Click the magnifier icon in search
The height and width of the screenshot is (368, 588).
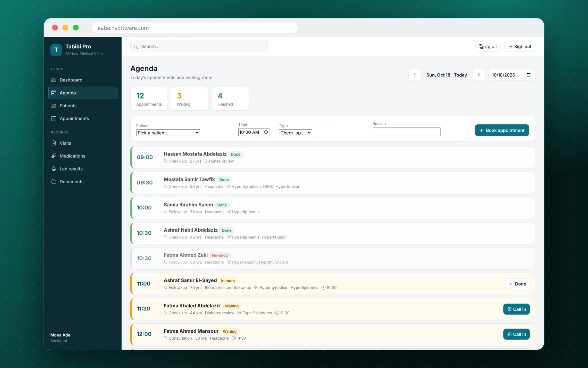coord(136,47)
